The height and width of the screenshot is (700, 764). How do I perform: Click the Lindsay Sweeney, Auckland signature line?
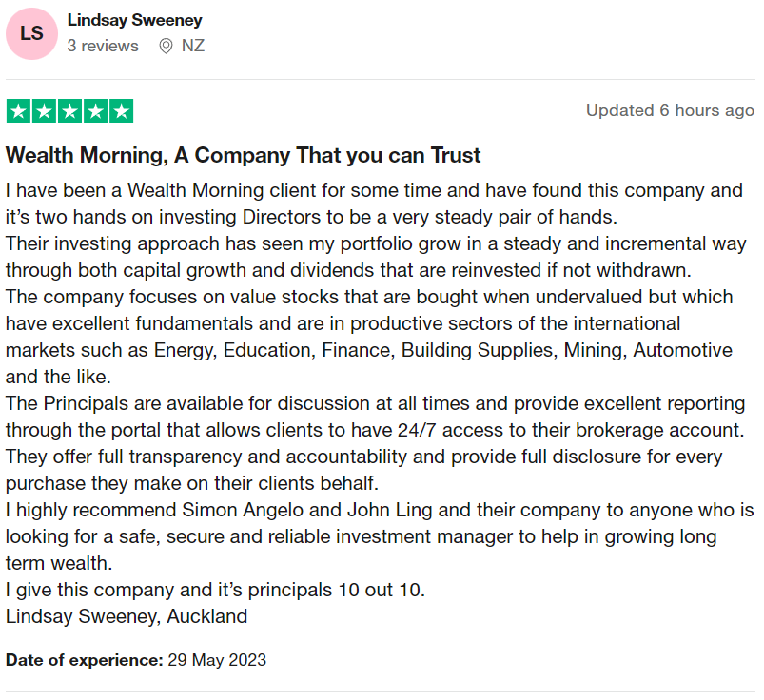(127, 616)
